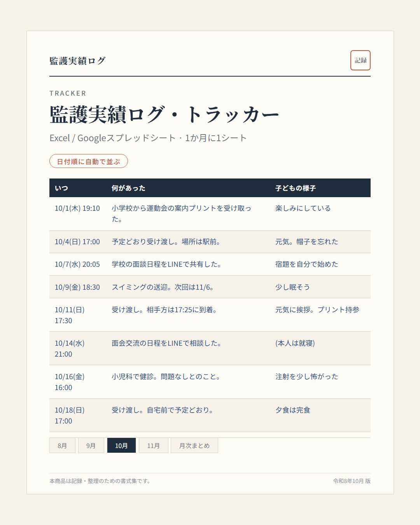Go to the 月次まとめ tab
Image resolution: width=420 pixels, height=525 pixels.
coord(194,446)
